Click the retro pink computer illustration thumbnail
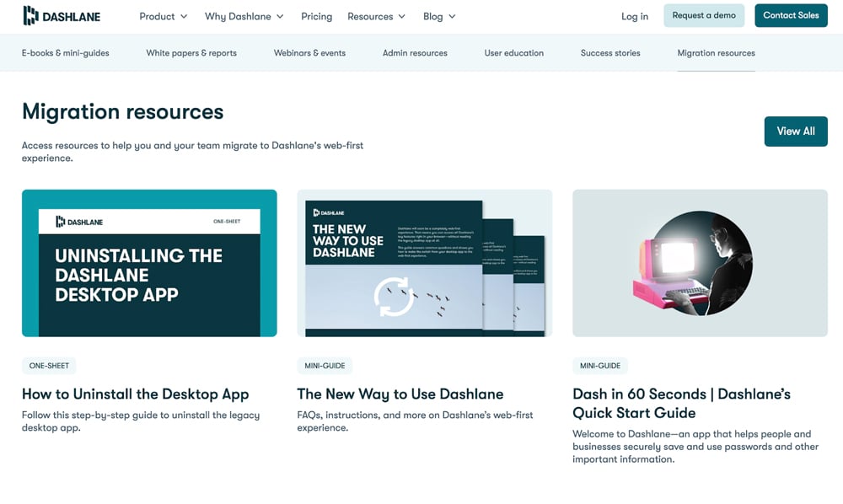Screen dimensions: 843x504 [700, 263]
